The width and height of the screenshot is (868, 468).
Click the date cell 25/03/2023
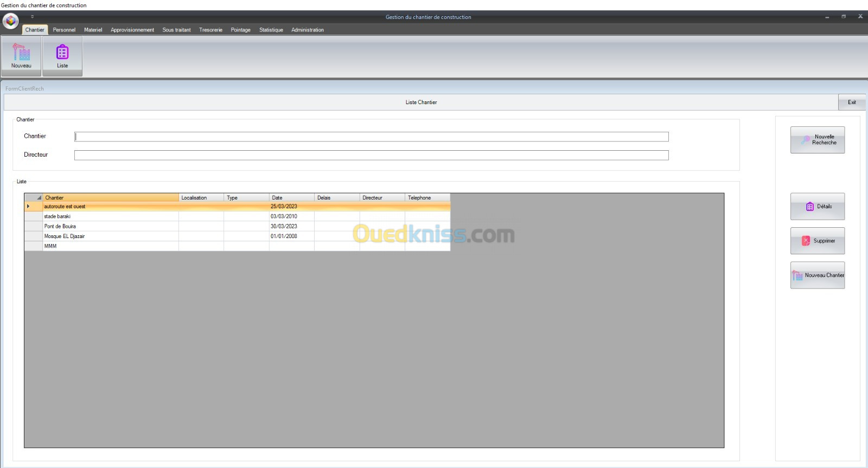tap(292, 207)
